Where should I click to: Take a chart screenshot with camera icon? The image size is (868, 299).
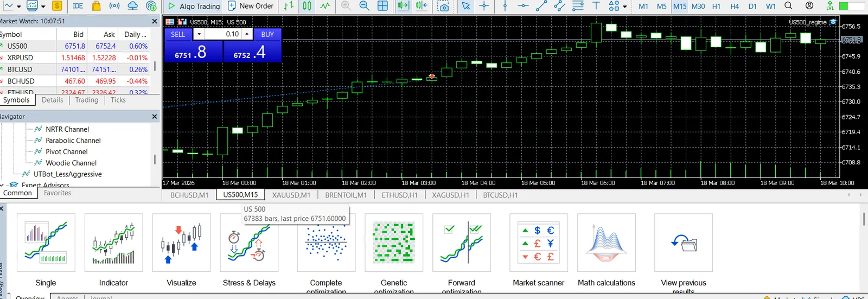click(443, 6)
